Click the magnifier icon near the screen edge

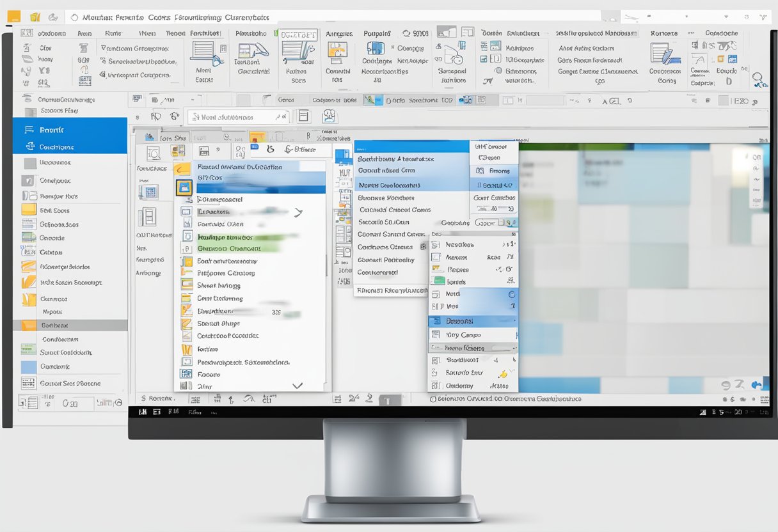(x=758, y=79)
